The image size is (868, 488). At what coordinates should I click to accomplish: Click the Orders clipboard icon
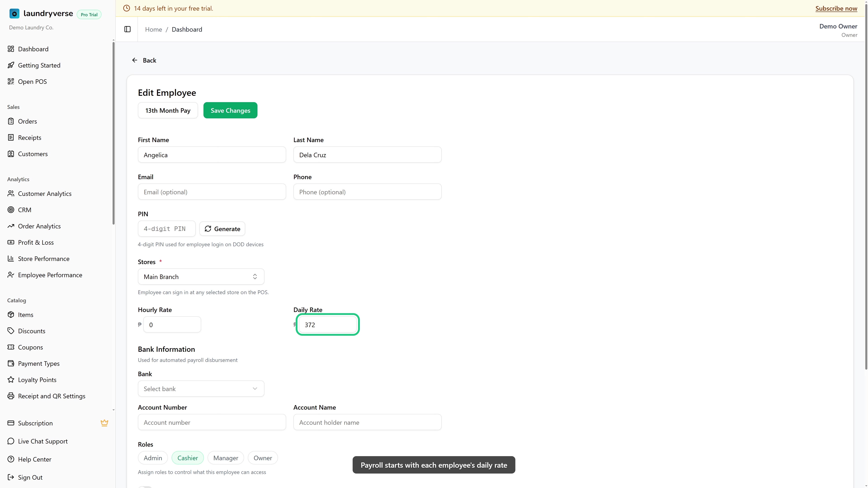point(11,121)
